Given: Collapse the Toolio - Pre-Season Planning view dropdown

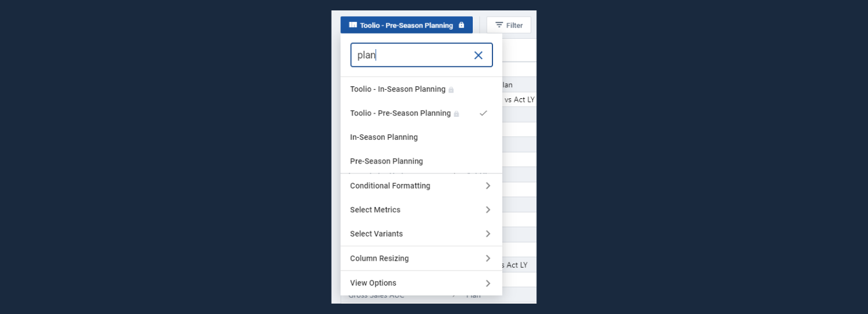Looking at the screenshot, I should coord(406,25).
